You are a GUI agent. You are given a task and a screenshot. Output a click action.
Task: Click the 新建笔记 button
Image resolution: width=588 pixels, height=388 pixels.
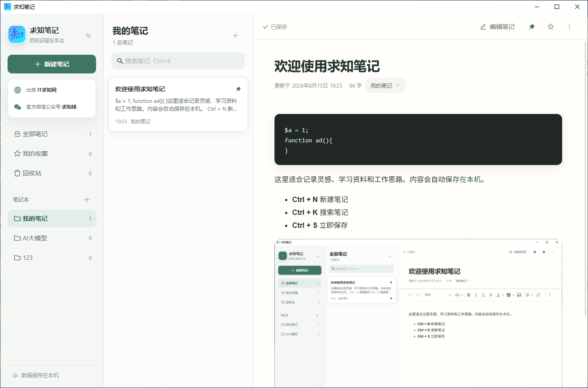(x=52, y=64)
